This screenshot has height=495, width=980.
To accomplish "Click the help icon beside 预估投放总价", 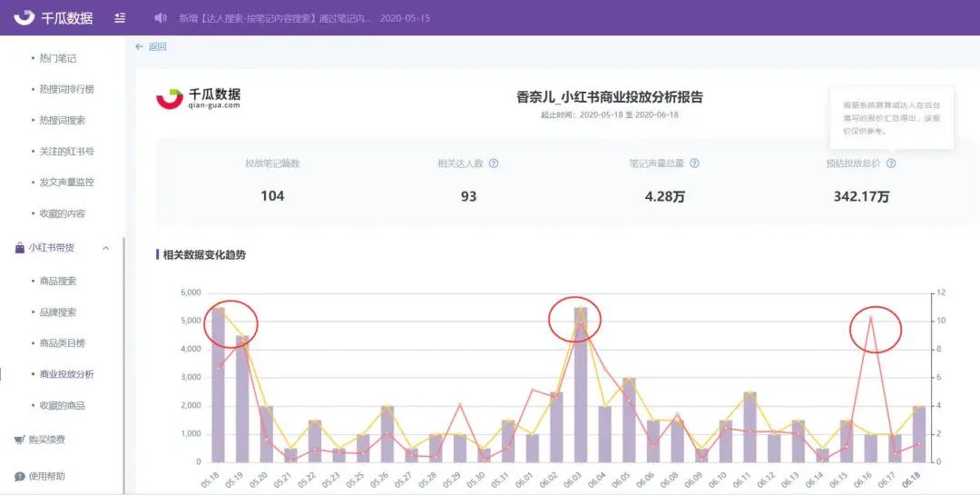I will (x=891, y=163).
